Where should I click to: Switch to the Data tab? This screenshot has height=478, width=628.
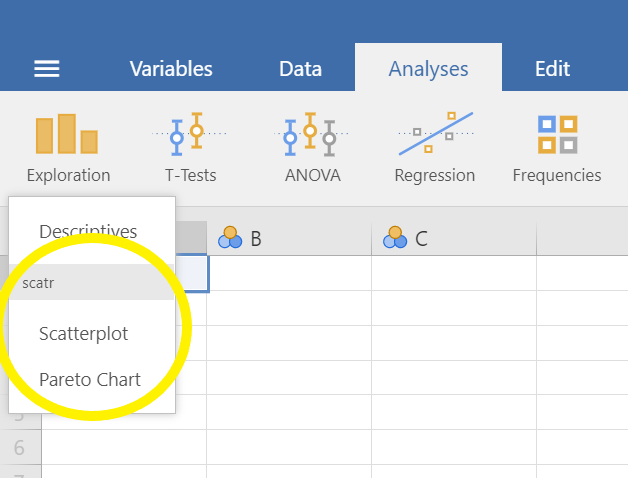[300, 69]
